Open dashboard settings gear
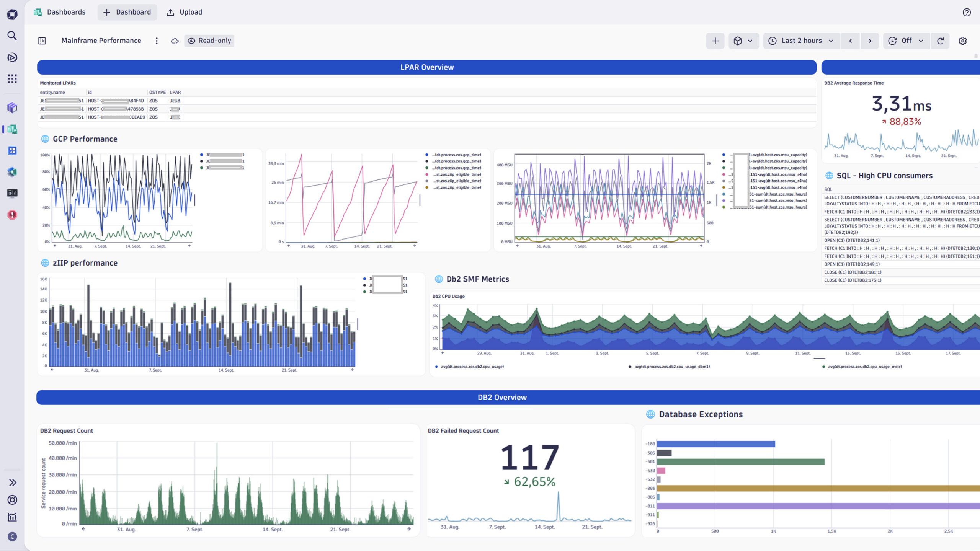 [x=963, y=41]
